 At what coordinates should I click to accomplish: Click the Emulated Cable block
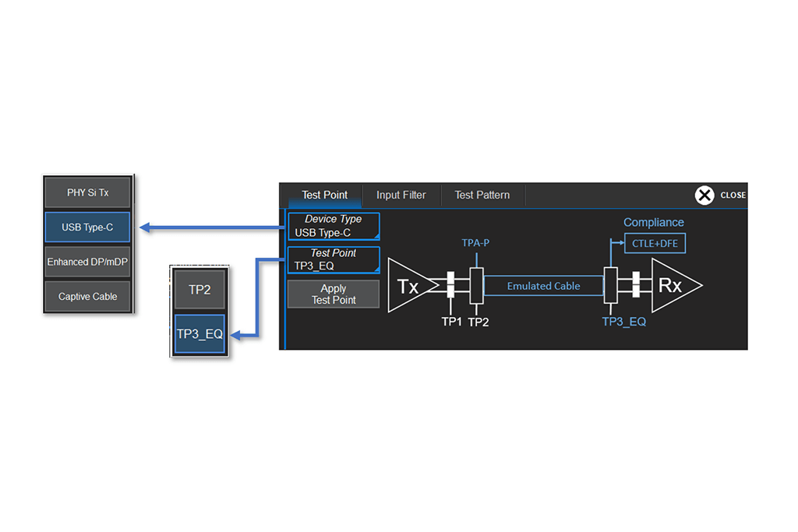point(543,286)
